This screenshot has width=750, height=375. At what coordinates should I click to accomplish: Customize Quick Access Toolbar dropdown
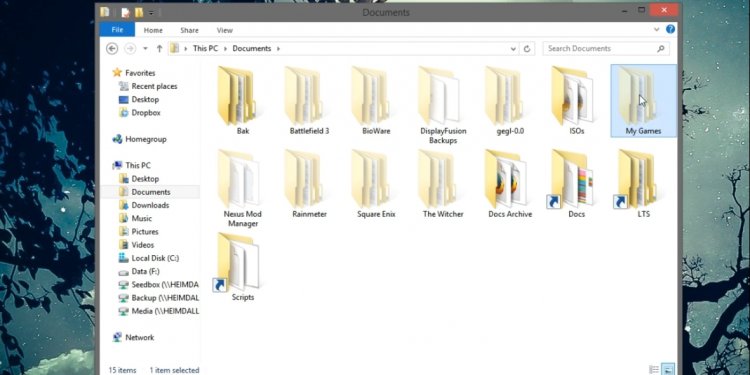151,13
